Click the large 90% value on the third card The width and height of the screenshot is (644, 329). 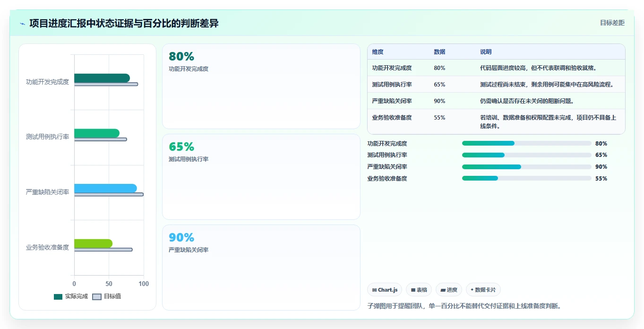tap(181, 237)
